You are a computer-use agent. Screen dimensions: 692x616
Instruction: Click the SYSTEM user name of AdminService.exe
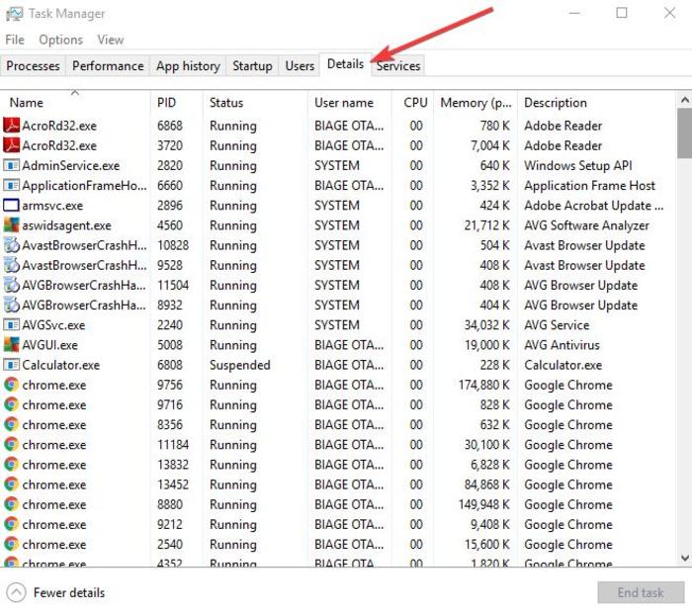click(337, 165)
